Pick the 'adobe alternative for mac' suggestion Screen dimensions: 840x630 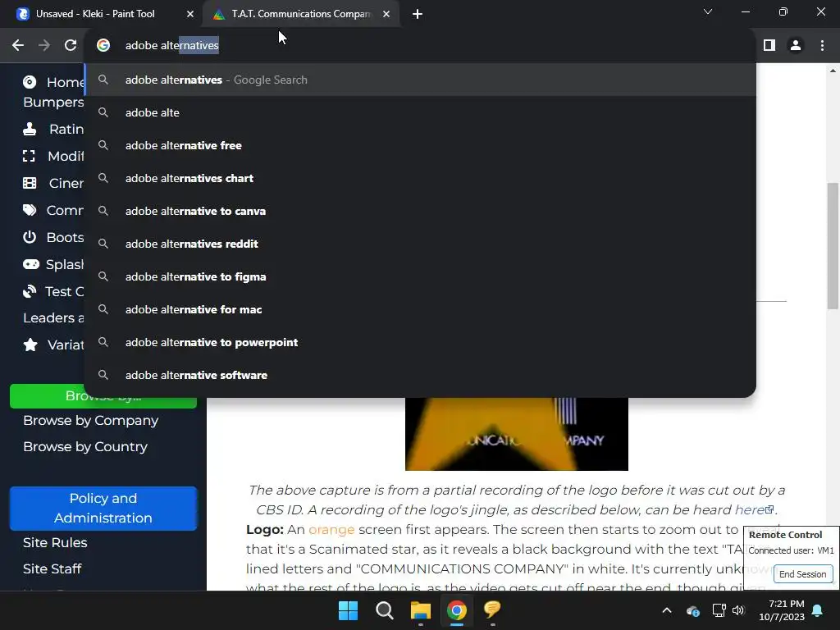pyautogui.click(x=421, y=309)
